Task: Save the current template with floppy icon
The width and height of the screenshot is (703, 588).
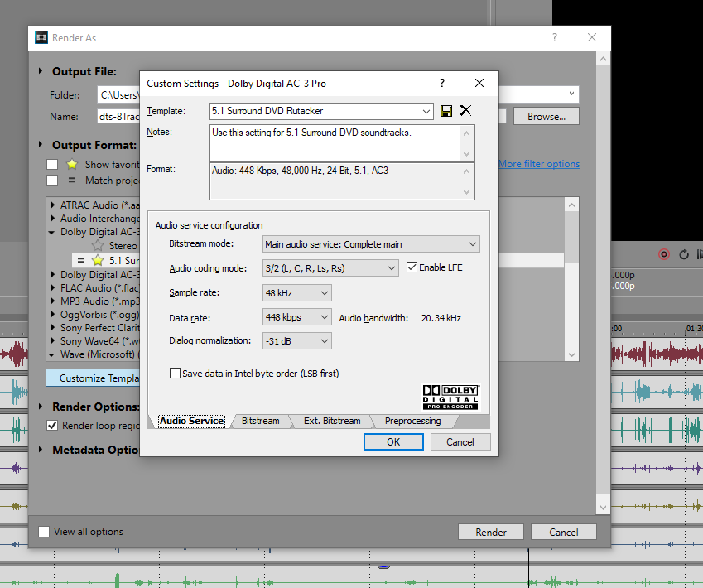Action: tap(446, 111)
